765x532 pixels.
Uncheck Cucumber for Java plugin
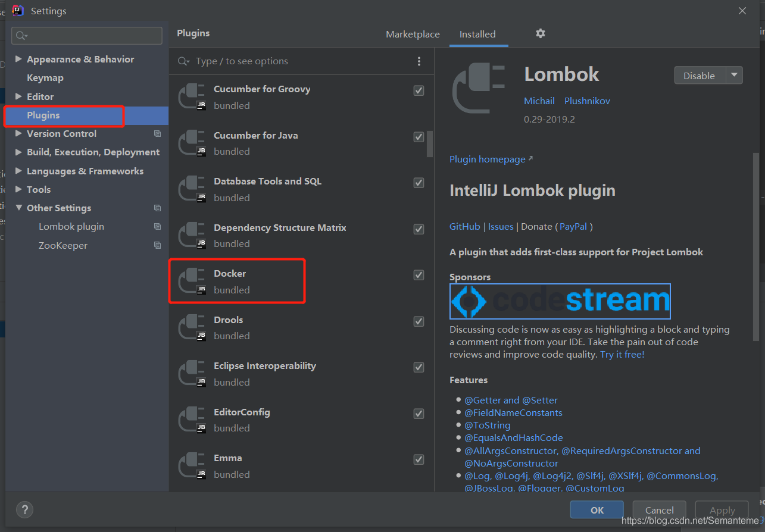click(x=419, y=137)
